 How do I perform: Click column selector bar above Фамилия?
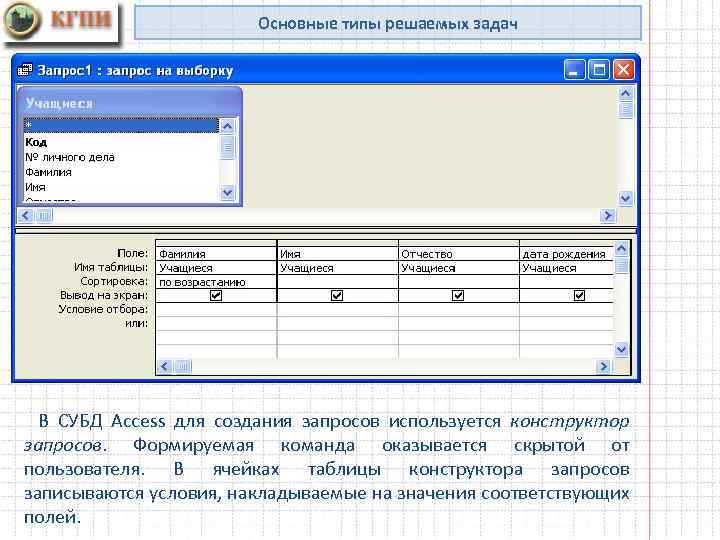click(216, 243)
